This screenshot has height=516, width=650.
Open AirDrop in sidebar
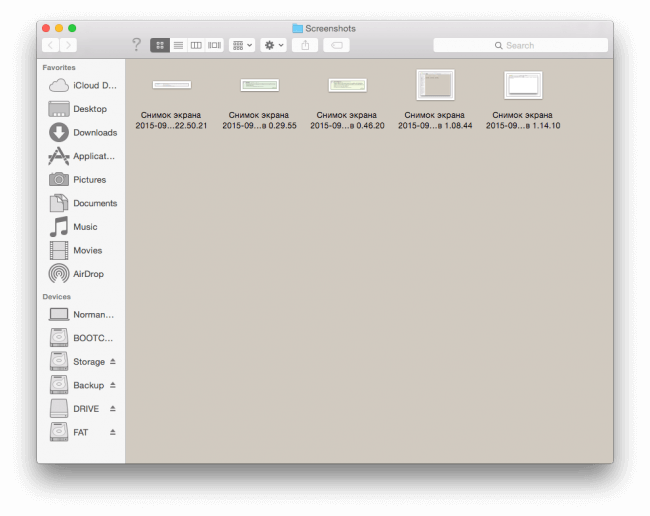point(82,274)
